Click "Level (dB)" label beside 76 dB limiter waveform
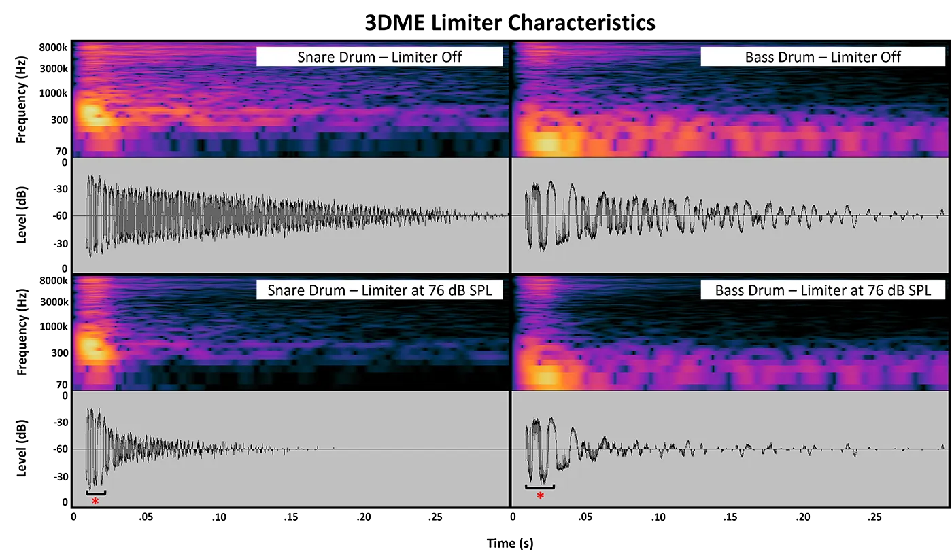Image resolution: width=952 pixels, height=560 pixels. point(21,449)
